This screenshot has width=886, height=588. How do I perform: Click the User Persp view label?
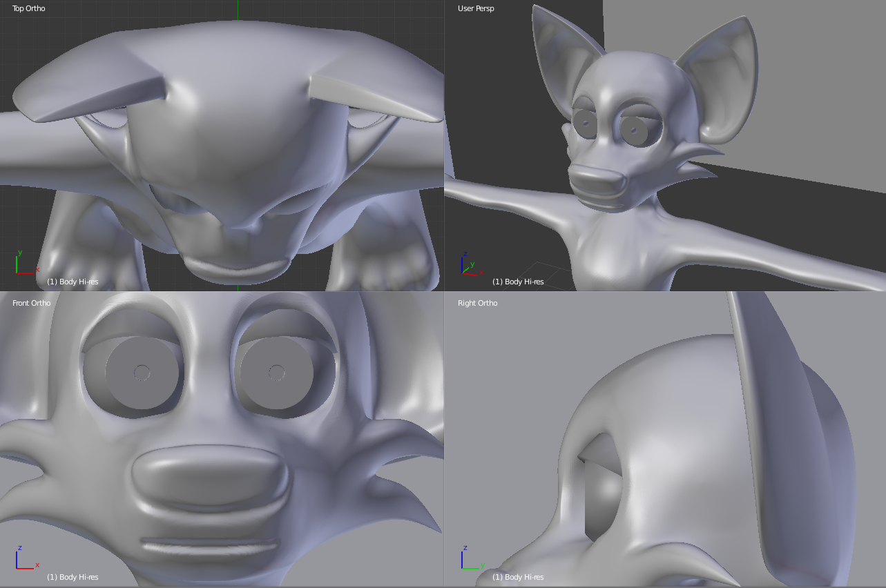[476, 8]
